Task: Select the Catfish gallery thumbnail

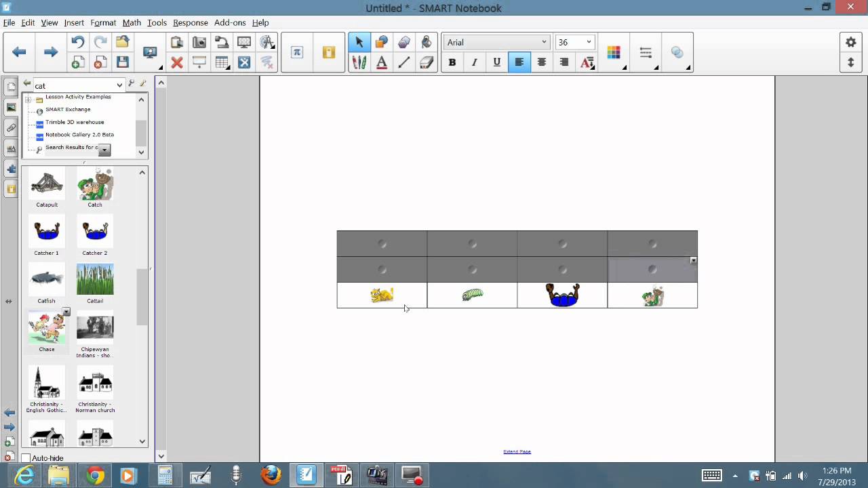Action: pyautogui.click(x=46, y=279)
